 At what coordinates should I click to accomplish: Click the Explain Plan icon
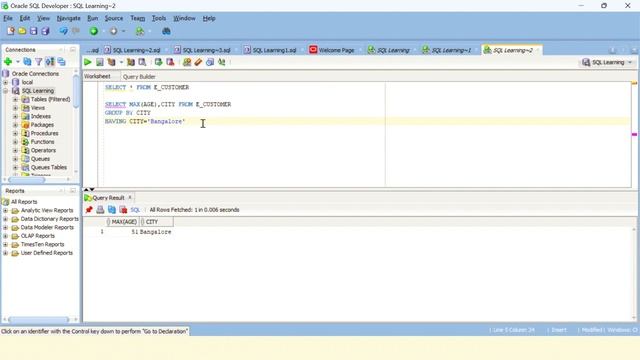[x=111, y=62]
